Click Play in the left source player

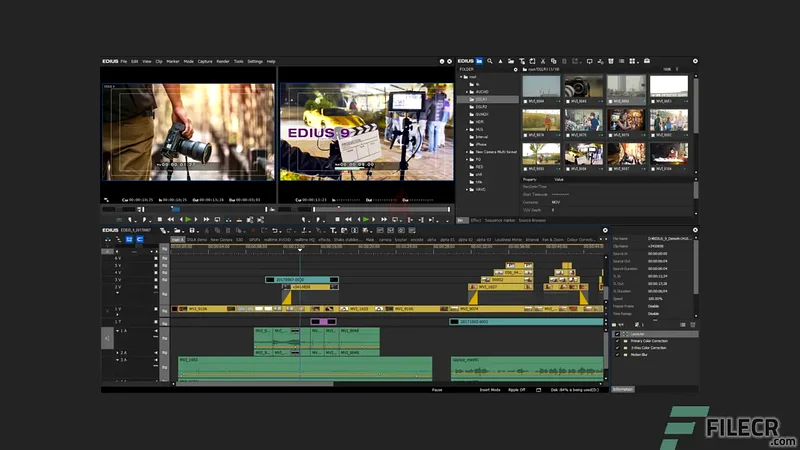point(188,219)
